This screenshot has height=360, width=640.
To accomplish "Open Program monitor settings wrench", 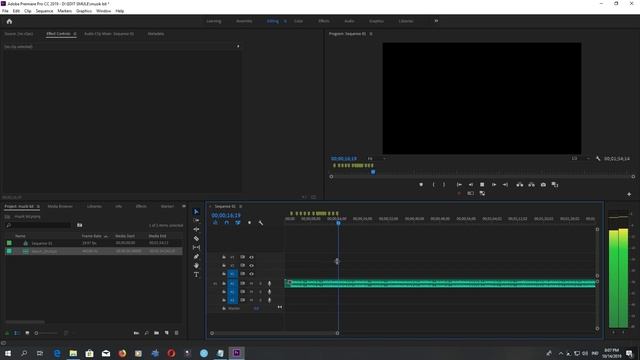I will click(598, 158).
